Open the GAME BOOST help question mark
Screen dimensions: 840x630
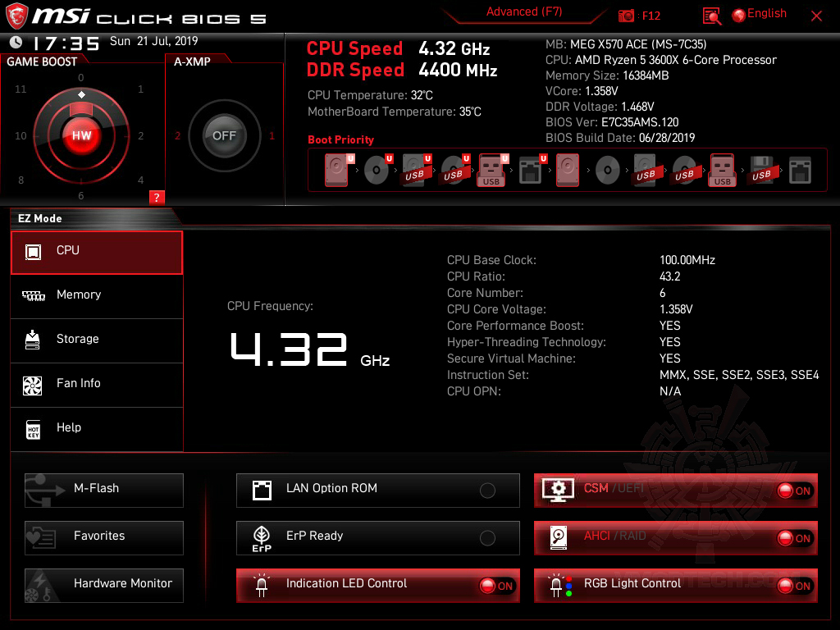click(157, 197)
